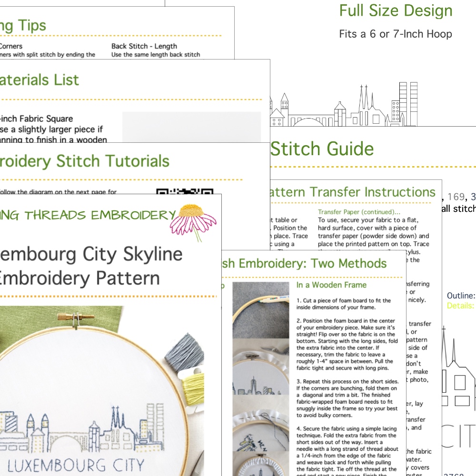Click the 'Outline:' label in stitch guide
Screen dimensions: 476x476
[461, 296]
